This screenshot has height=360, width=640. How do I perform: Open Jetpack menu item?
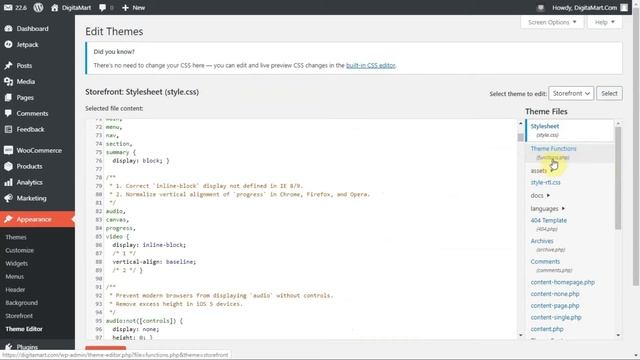click(x=27, y=44)
